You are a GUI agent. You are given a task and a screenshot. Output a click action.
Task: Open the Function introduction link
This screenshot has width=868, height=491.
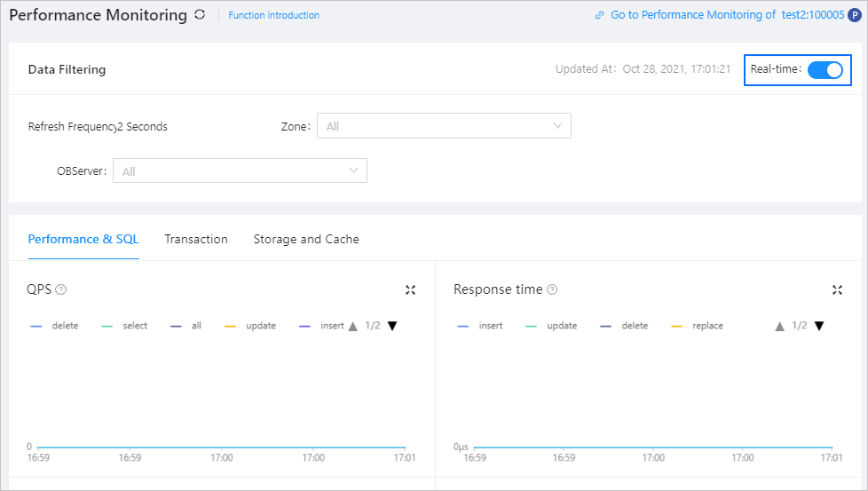click(273, 15)
